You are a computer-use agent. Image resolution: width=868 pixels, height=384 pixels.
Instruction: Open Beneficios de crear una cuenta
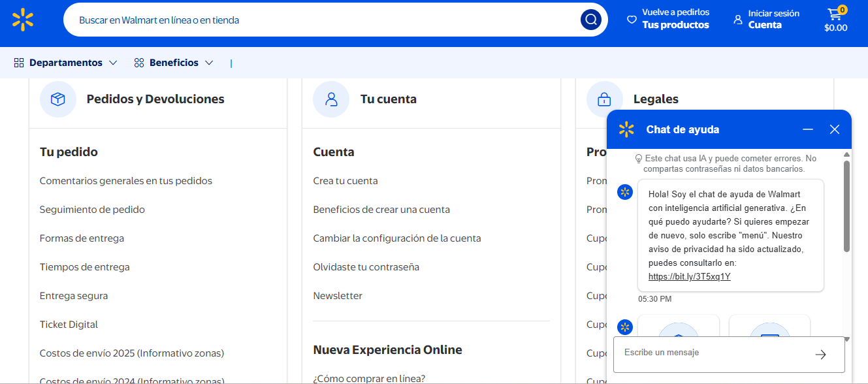click(381, 210)
